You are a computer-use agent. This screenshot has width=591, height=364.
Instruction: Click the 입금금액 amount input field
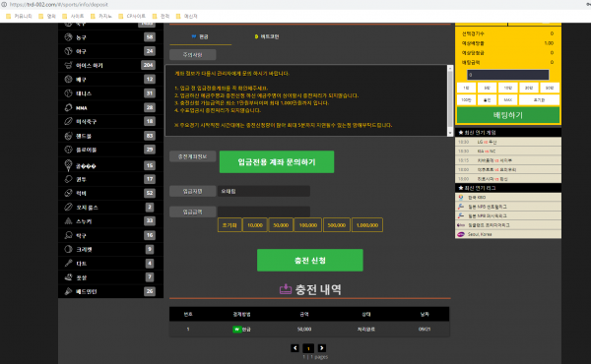(x=264, y=212)
